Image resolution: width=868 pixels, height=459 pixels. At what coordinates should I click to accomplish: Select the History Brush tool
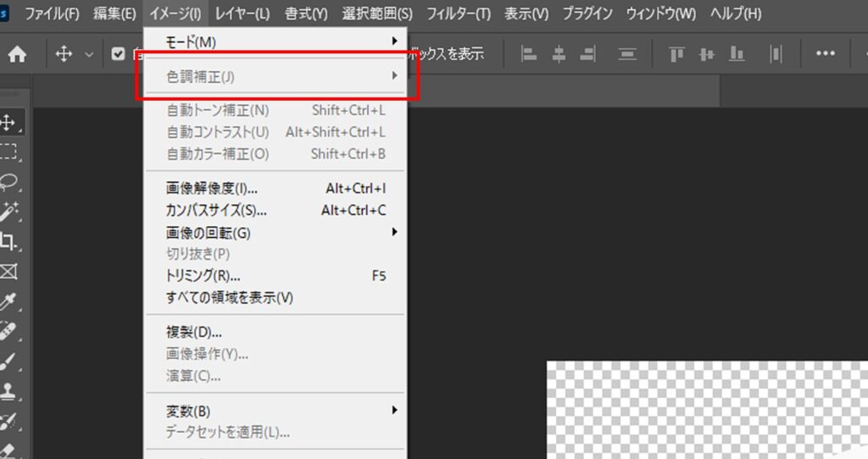click(8, 422)
